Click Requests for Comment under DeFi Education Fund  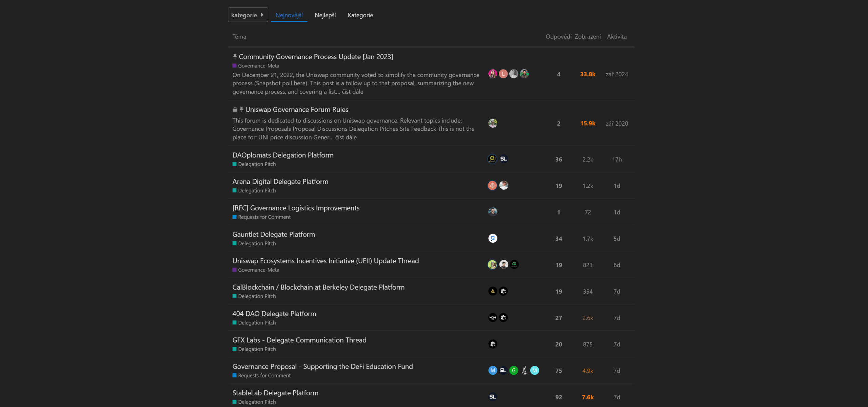click(x=262, y=376)
